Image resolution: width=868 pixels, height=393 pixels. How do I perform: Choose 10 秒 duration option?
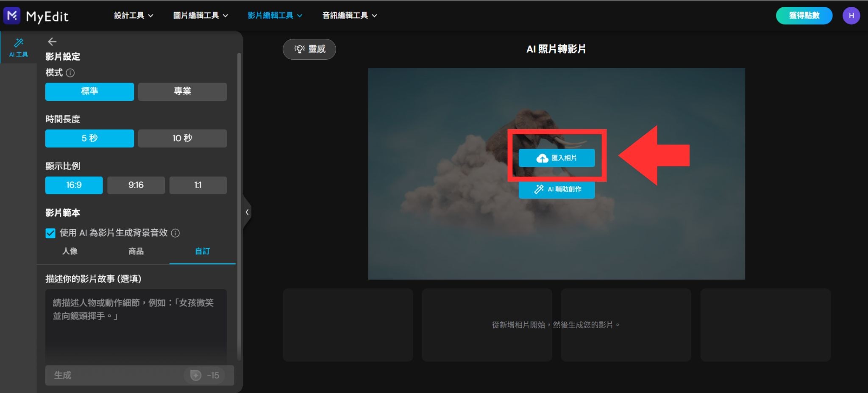click(182, 138)
